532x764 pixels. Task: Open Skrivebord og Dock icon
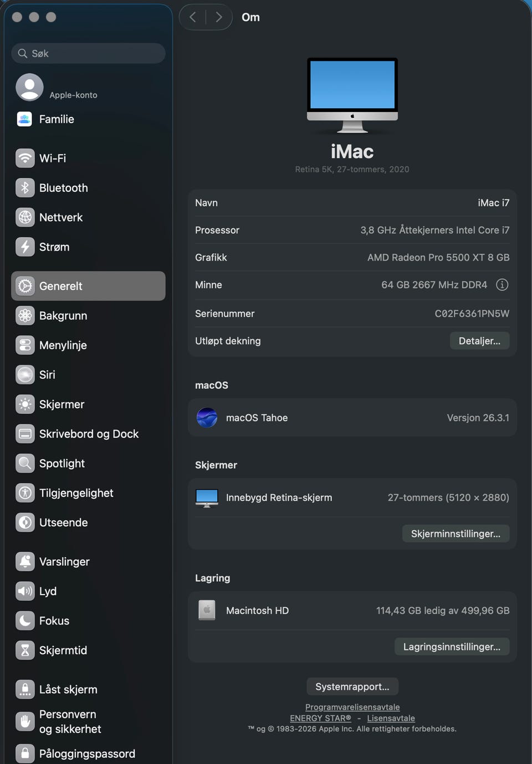click(25, 434)
